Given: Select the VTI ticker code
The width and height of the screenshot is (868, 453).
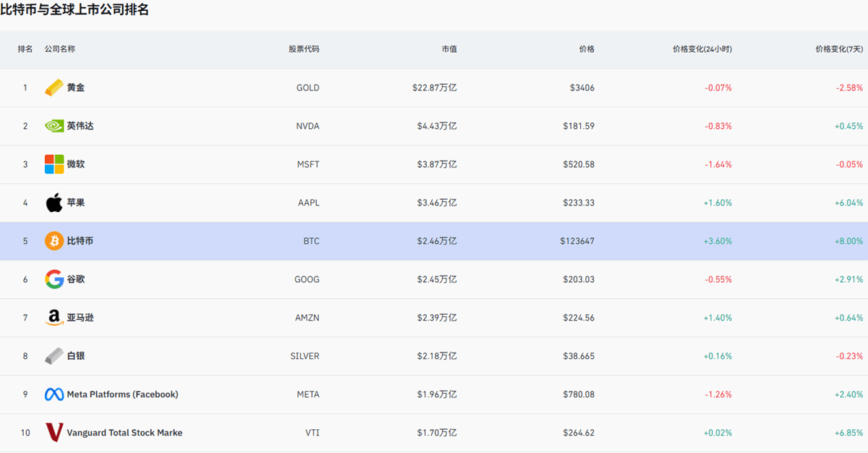Looking at the screenshot, I should 312,433.
